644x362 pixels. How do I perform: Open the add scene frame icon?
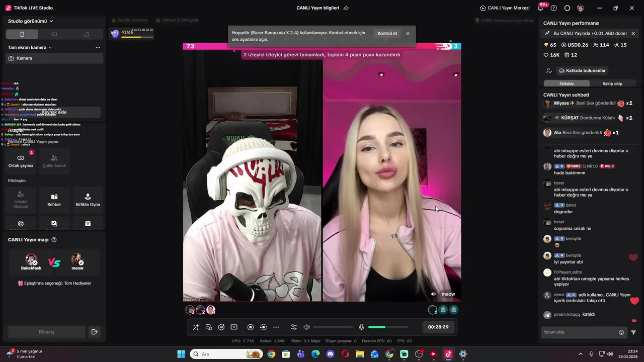pyautogui.click(x=234, y=327)
